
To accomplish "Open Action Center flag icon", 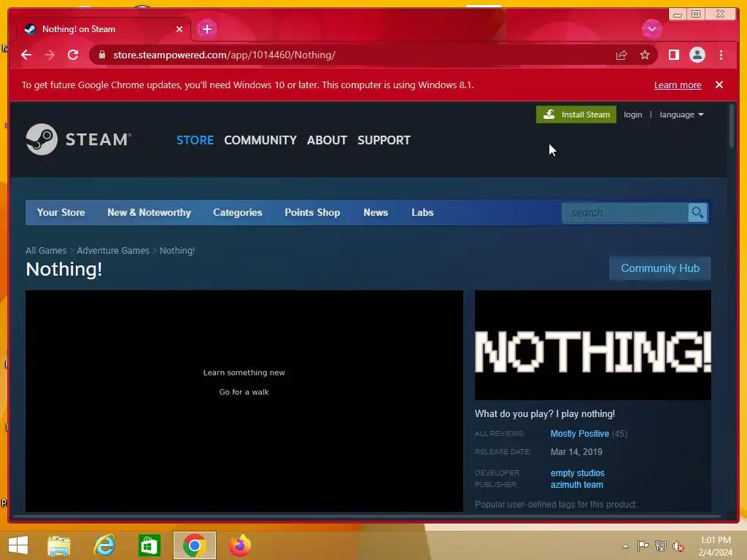I will (x=643, y=545).
